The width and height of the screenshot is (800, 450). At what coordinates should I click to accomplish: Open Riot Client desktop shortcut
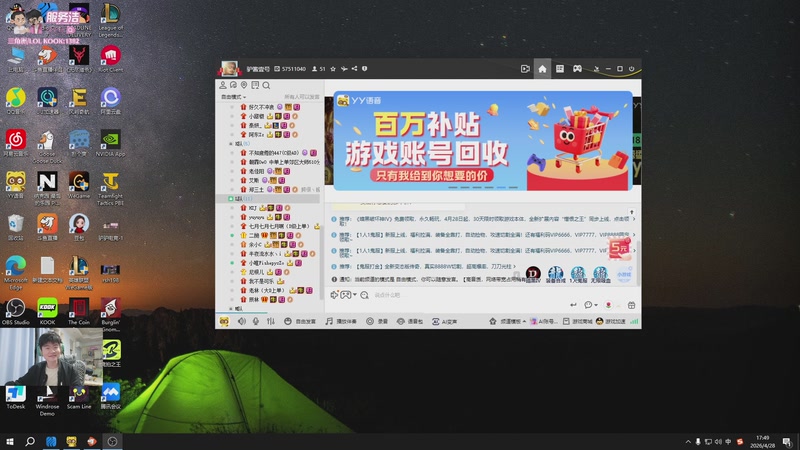tap(110, 59)
